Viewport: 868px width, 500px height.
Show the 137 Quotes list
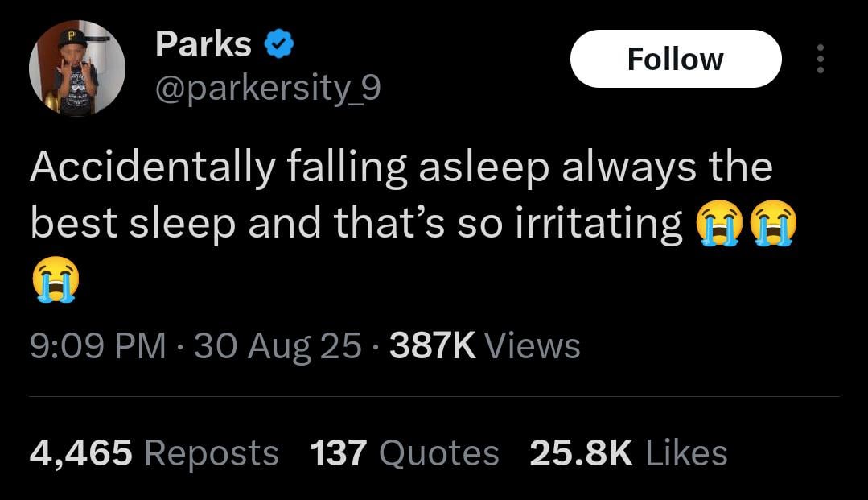[x=404, y=452]
